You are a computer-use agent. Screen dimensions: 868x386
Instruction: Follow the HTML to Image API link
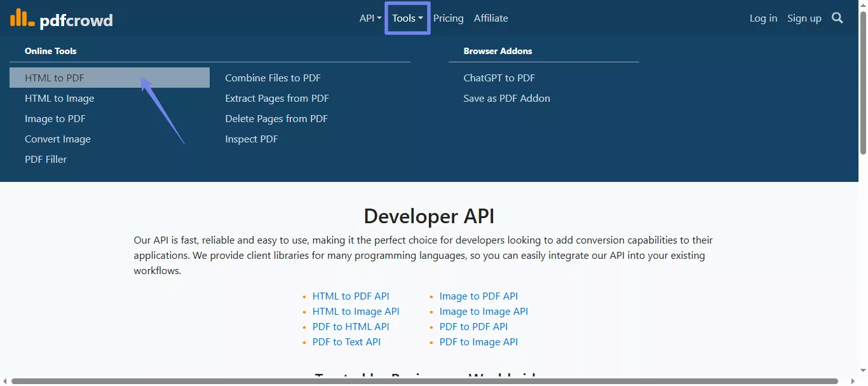[356, 311]
